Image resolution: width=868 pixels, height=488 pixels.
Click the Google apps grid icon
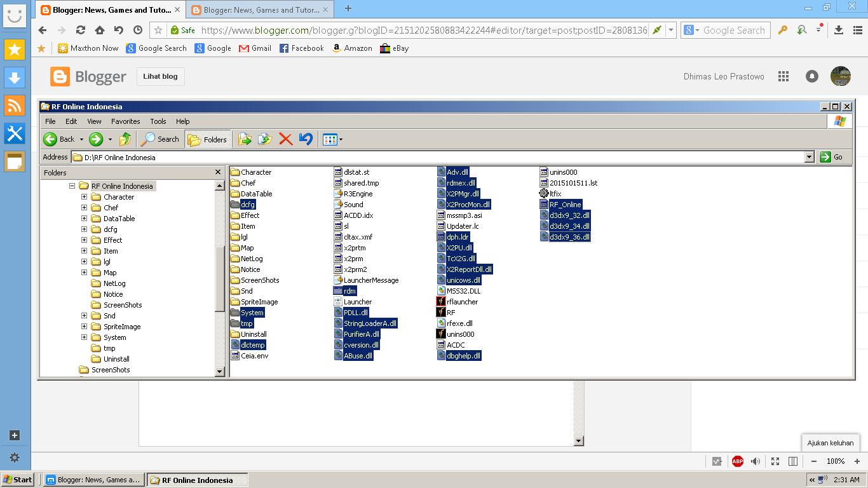pyautogui.click(x=783, y=76)
